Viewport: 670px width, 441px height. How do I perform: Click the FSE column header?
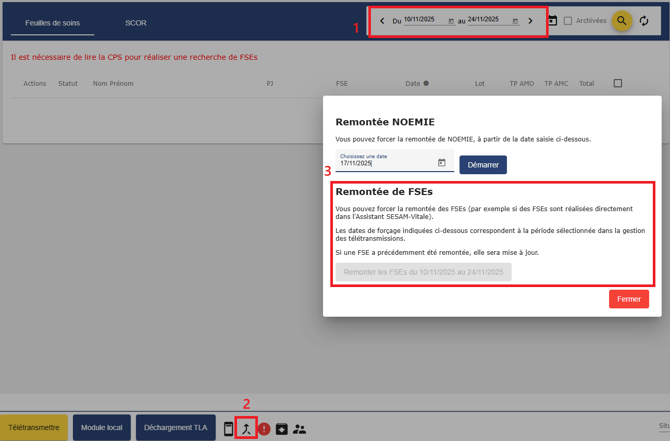pos(342,83)
